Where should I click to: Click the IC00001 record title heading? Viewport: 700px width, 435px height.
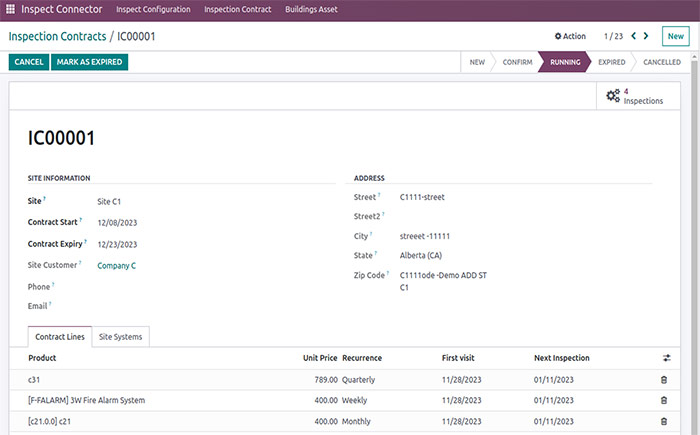pos(61,138)
